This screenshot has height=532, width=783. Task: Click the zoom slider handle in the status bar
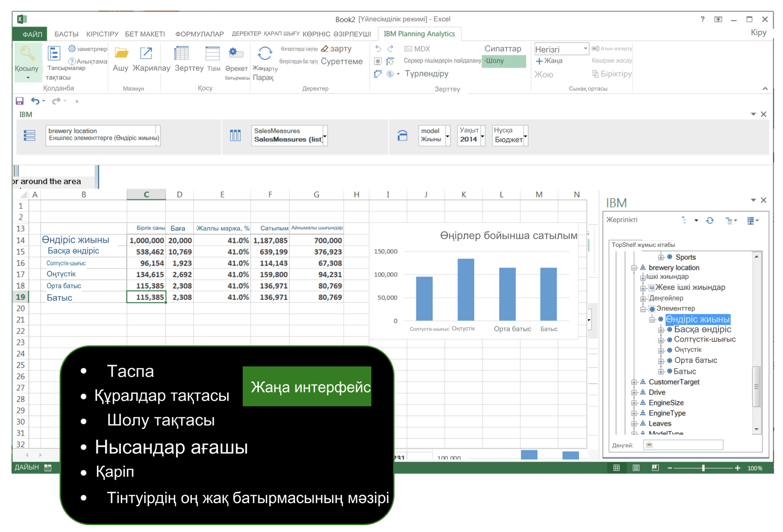(x=703, y=468)
